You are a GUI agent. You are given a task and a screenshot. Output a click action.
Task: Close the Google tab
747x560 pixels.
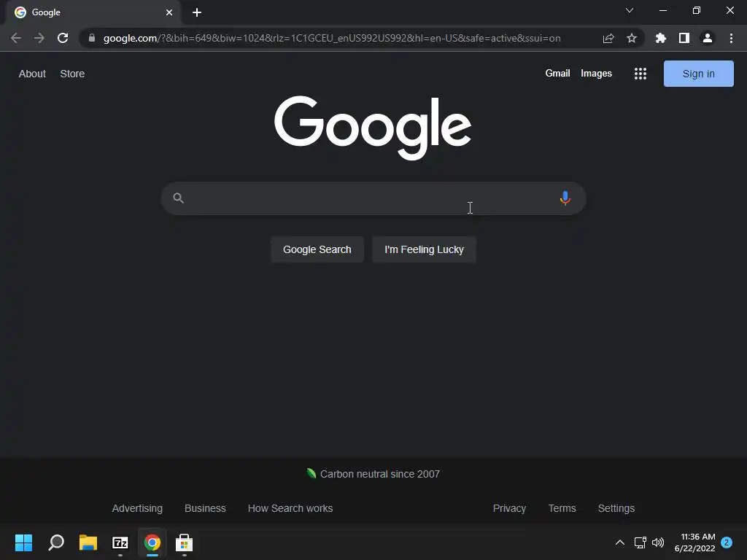pyautogui.click(x=169, y=12)
